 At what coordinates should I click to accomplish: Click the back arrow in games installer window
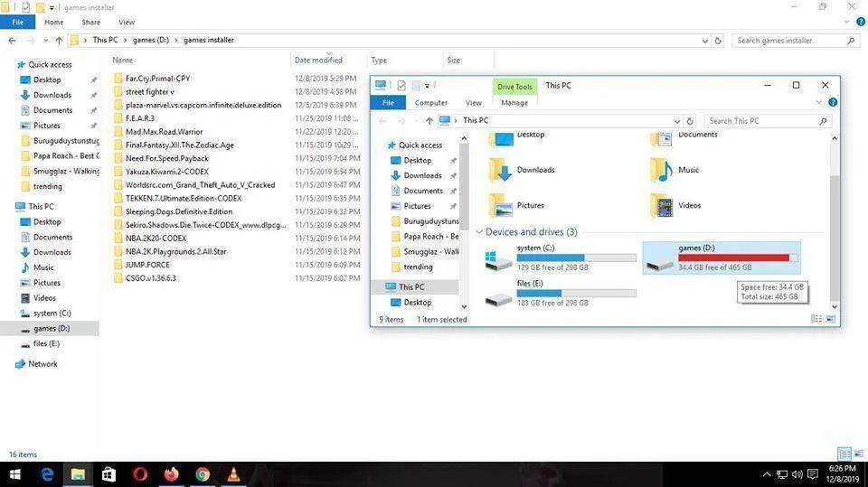12,41
